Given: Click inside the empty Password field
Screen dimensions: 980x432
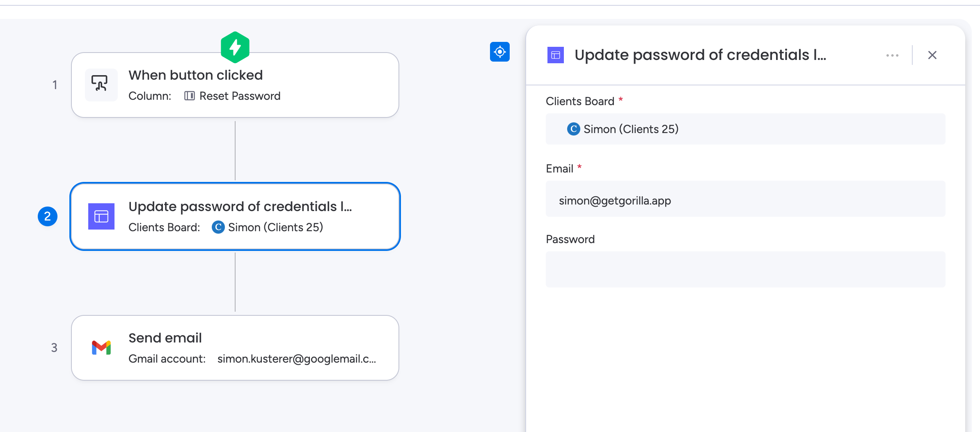Looking at the screenshot, I should [x=745, y=269].
